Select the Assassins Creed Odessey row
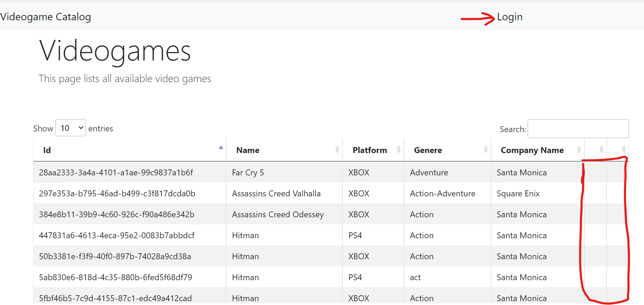Image resolution: width=644 pixels, height=305 pixels. [278, 215]
